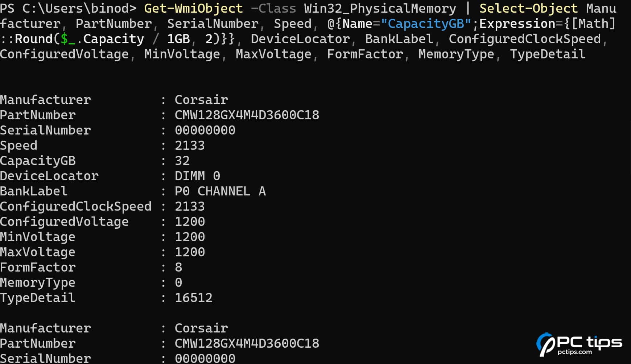Image resolution: width=631 pixels, height=364 pixels.
Task: Click the PS C:\Users\binod prompt
Action: [x=68, y=8]
